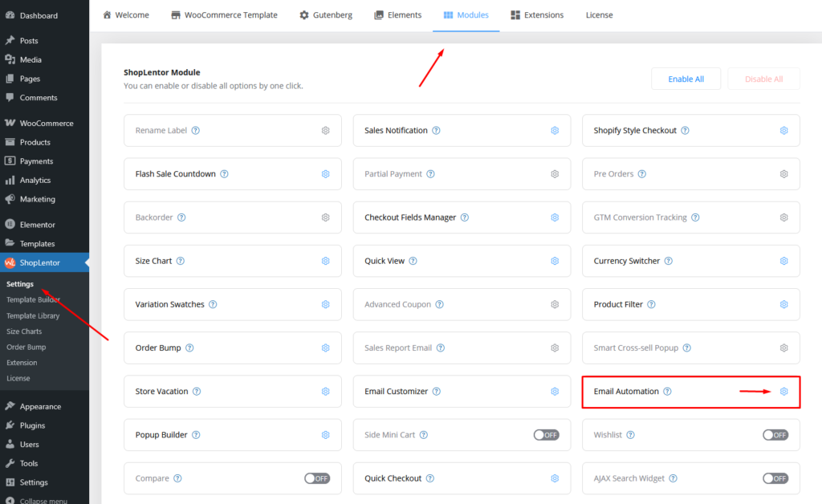Open Shopify Style Checkout settings gear
Viewport: 822px width, 504px height.
click(784, 131)
